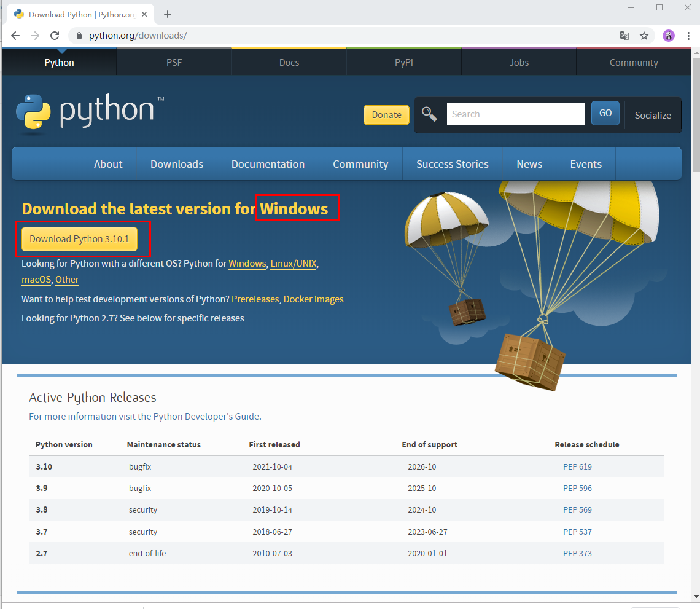Open the translate page icon

(624, 36)
